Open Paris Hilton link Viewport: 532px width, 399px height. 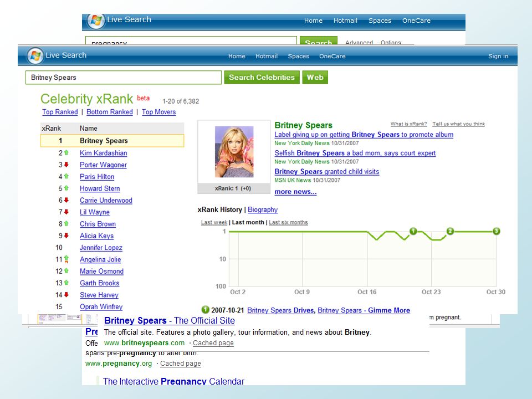point(97,177)
